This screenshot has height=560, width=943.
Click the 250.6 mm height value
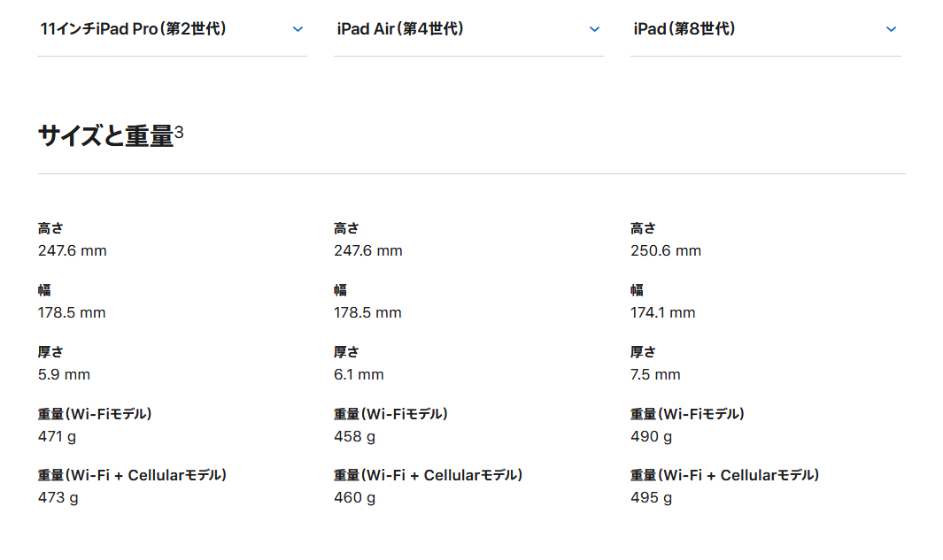[x=665, y=250]
